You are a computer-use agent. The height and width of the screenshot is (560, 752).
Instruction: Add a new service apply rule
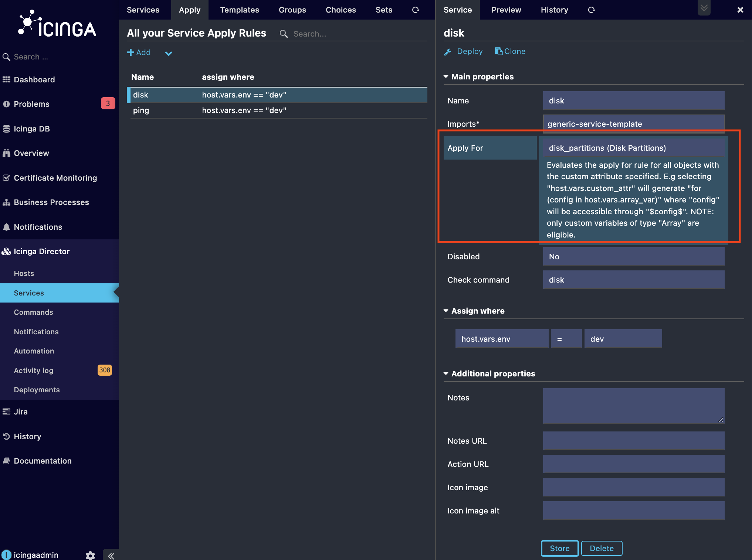(x=139, y=52)
